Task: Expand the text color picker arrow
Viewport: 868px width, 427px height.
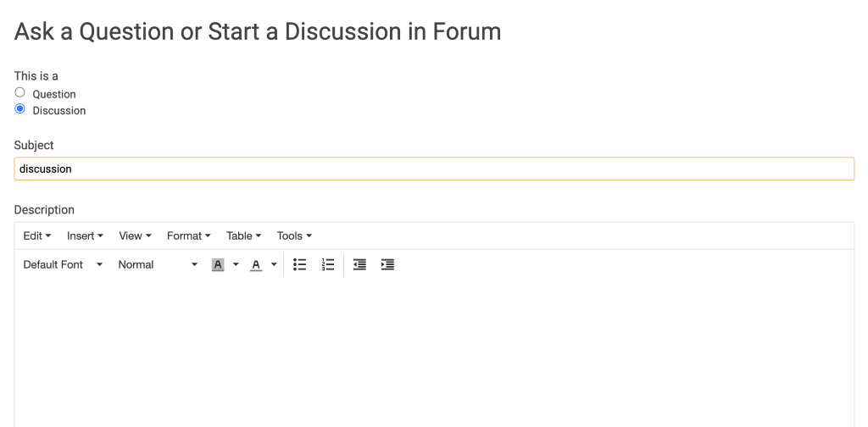Action: [274, 264]
